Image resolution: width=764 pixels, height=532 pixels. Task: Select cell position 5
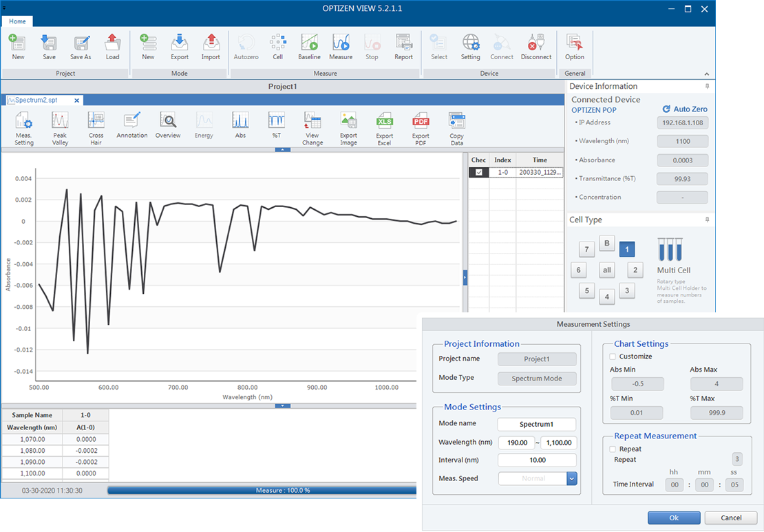586,291
